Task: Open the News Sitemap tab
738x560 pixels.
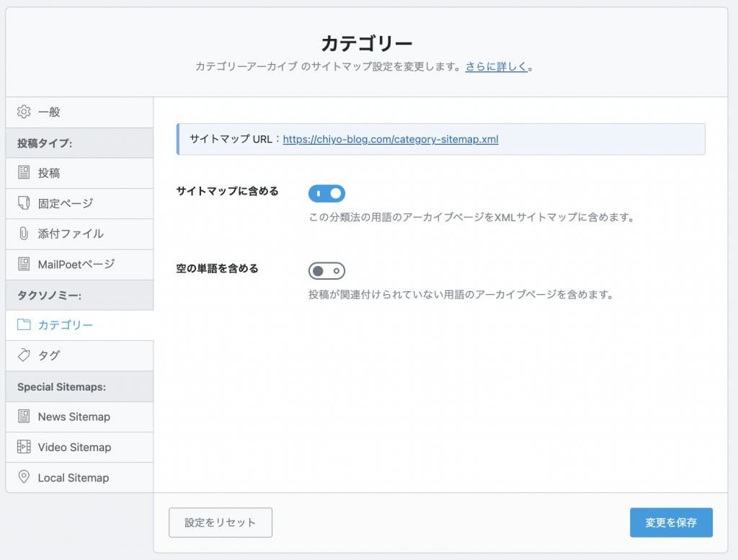Action: point(79,417)
